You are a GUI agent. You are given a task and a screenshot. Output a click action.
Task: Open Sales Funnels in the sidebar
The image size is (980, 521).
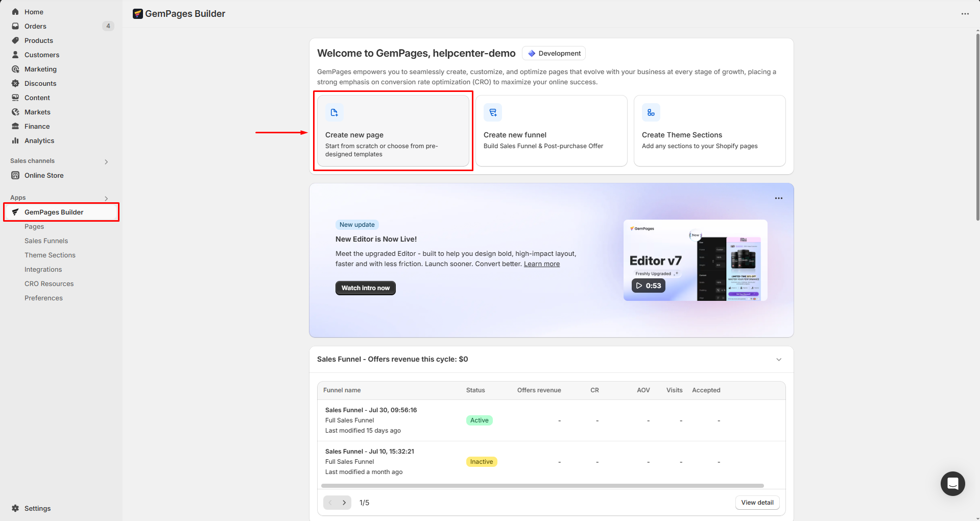pyautogui.click(x=46, y=241)
